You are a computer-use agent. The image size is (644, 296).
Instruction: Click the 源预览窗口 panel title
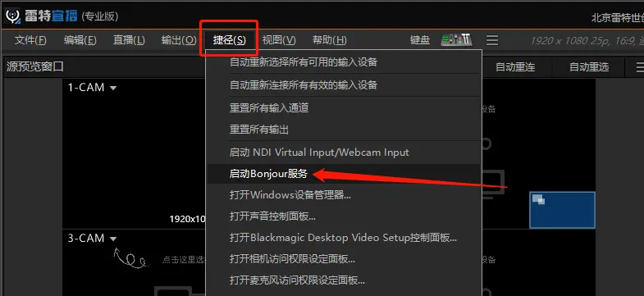(35, 67)
